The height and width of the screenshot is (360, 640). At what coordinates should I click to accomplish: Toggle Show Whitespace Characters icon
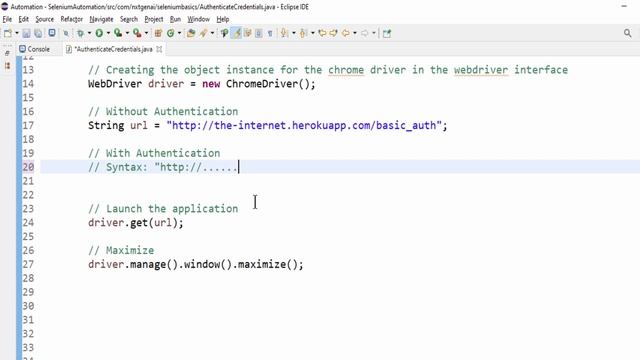click(270, 33)
